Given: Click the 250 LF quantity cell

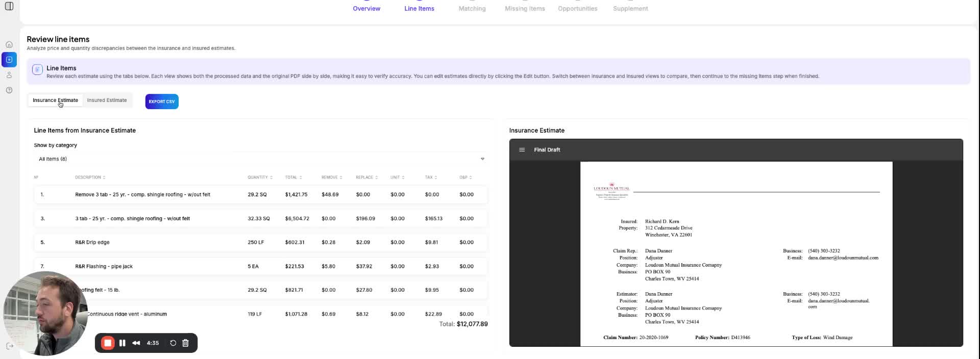Looking at the screenshot, I should coord(256,243).
